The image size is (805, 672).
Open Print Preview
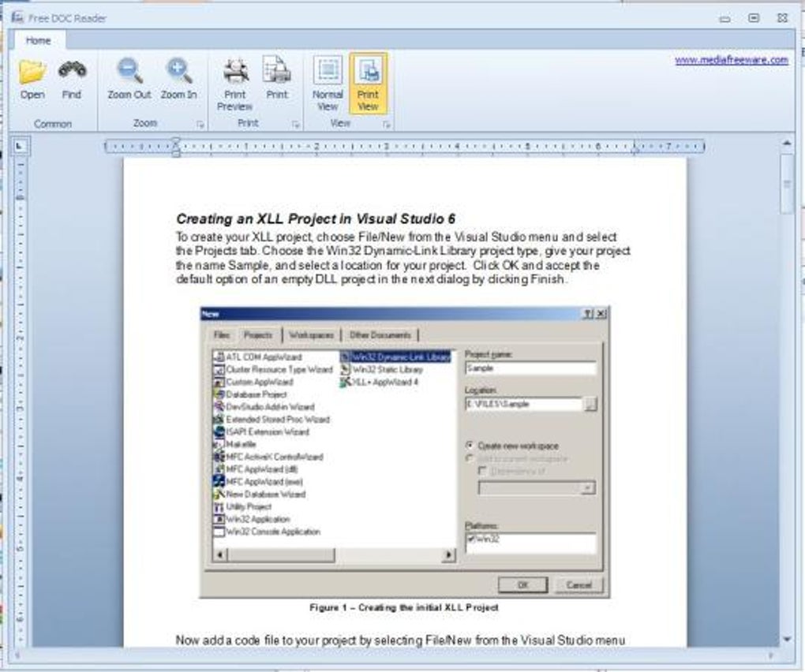tap(235, 84)
